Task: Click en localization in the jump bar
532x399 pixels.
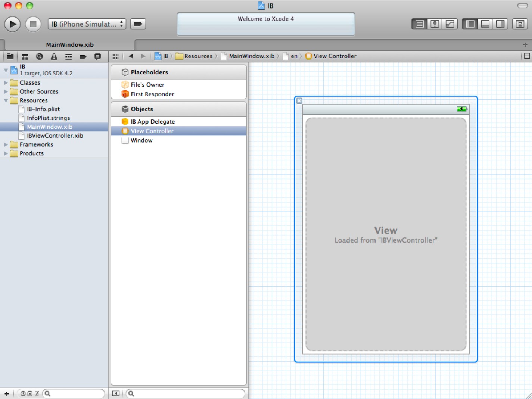Action: [x=290, y=56]
